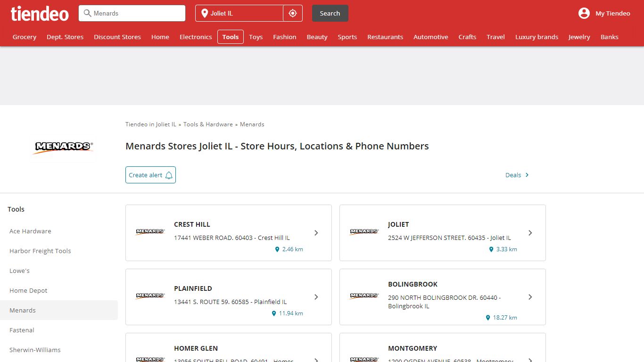The height and width of the screenshot is (362, 644).
Task: Select Menards in sidebar
Action: point(59,310)
